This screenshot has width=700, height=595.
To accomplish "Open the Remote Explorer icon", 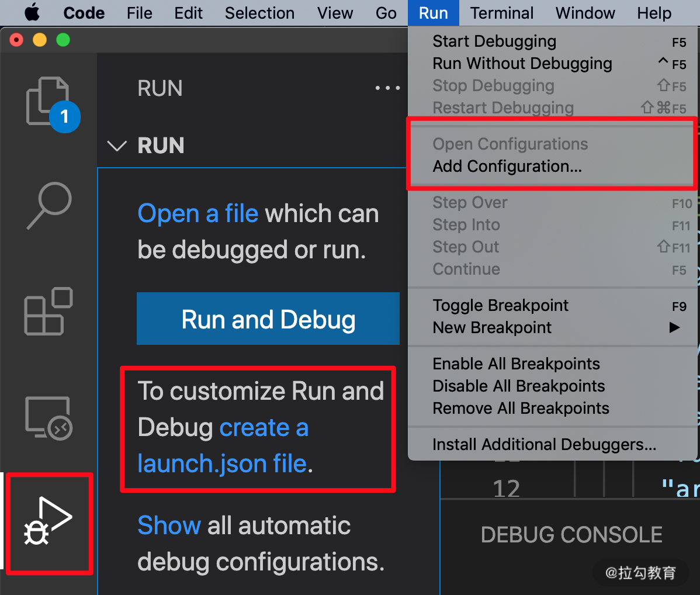I will tap(48, 418).
